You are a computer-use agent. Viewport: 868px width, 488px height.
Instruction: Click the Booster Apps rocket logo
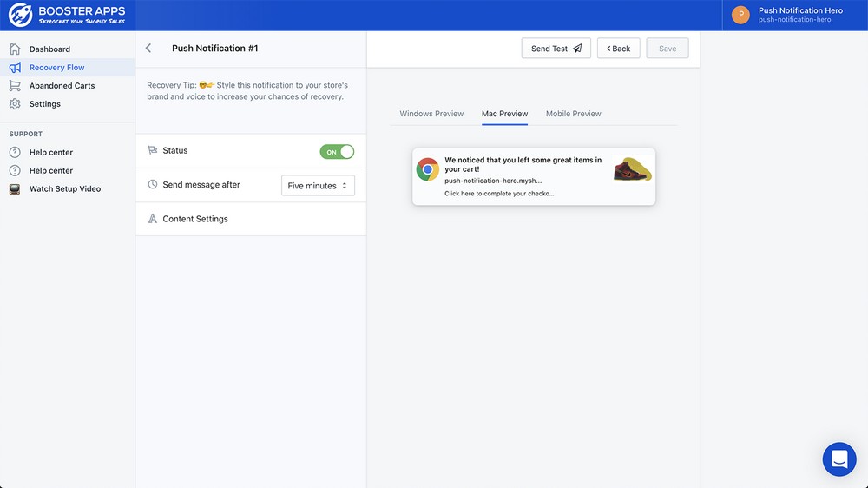pyautogui.click(x=21, y=15)
